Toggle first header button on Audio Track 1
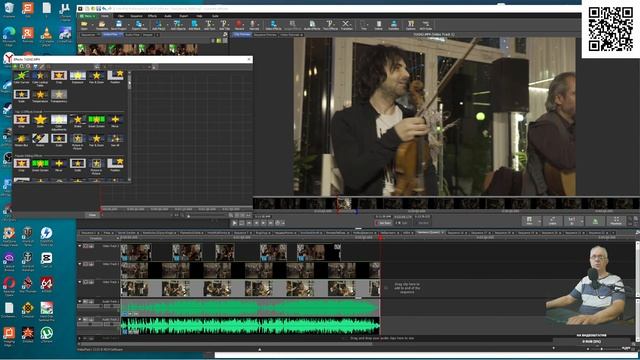 86,302
